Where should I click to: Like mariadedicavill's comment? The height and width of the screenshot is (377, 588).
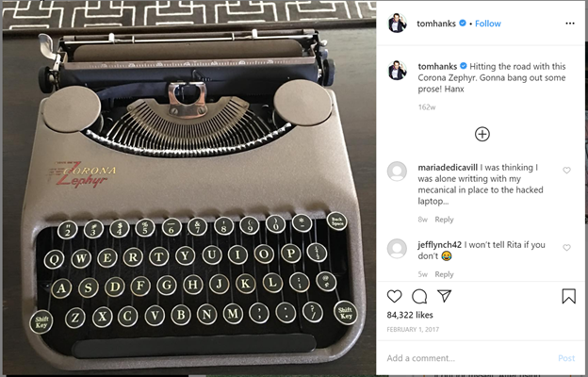tap(566, 171)
